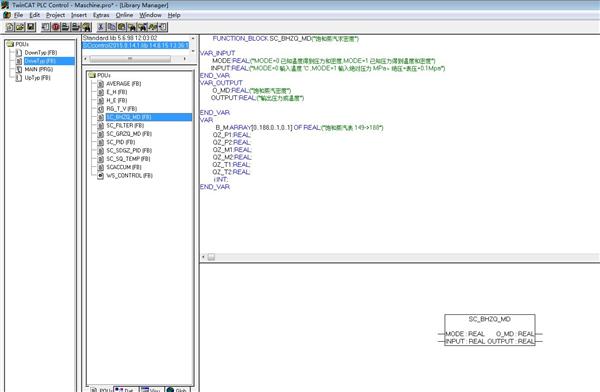Select SC_PID (FB) in the library POUs
Image resolution: width=600 pixels, height=392 pixels.
[121, 142]
